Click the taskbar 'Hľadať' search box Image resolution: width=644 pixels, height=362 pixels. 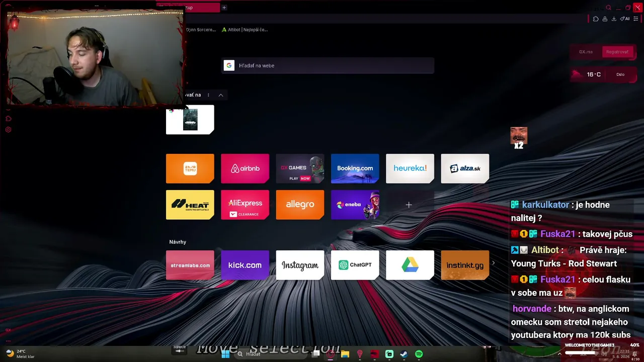click(x=272, y=354)
